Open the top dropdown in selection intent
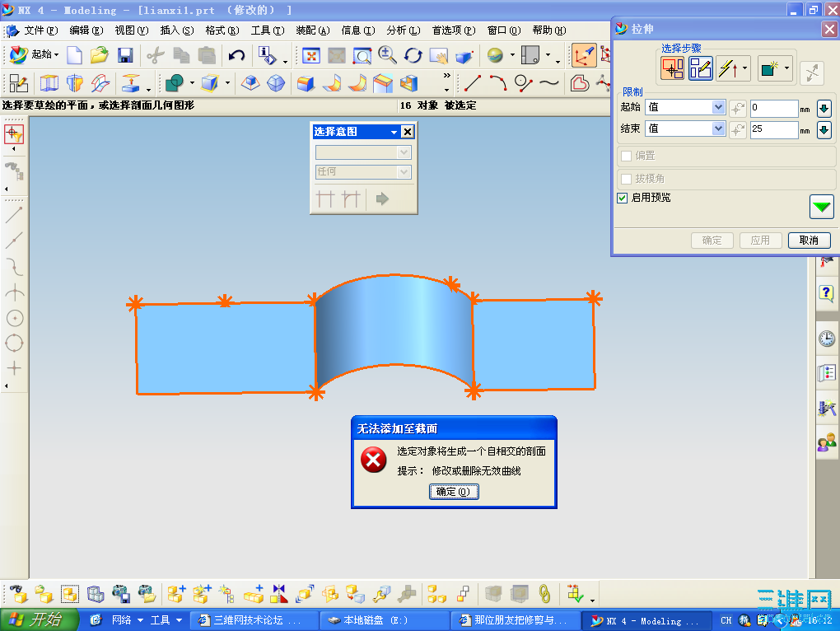This screenshot has width=840, height=631. (x=404, y=152)
